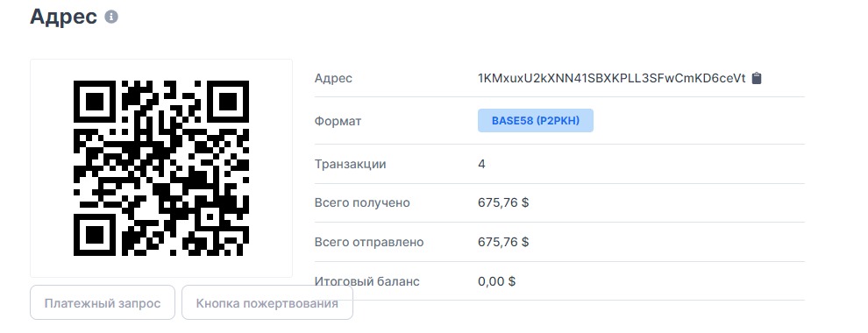Click the Адрес row label
868x333 pixels.
coord(333,78)
